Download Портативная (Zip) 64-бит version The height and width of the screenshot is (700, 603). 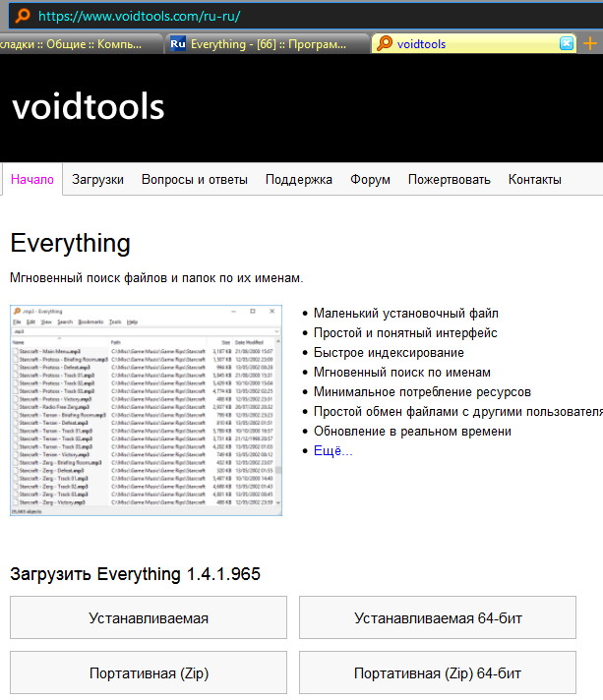tap(438, 672)
